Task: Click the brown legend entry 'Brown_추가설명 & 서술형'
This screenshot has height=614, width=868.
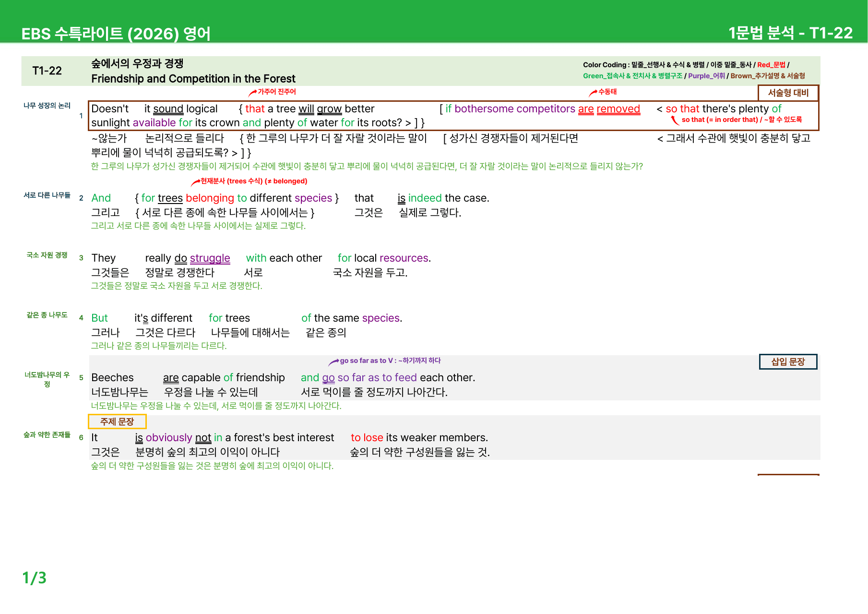Action: [768, 76]
